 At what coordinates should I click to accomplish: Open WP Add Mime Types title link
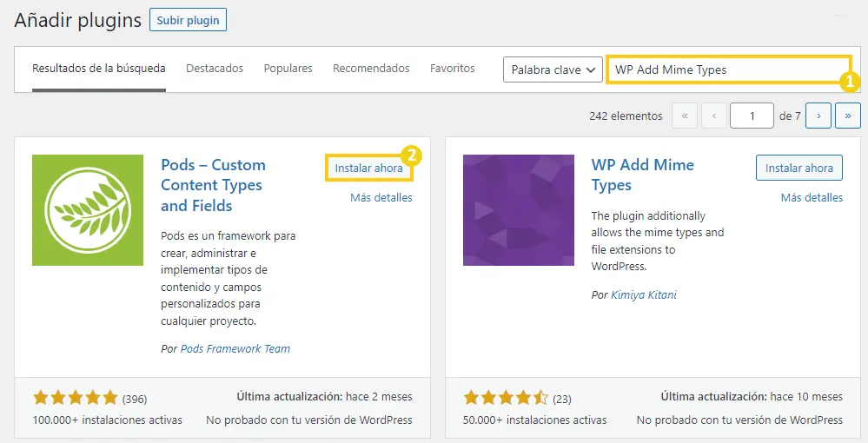coord(642,175)
